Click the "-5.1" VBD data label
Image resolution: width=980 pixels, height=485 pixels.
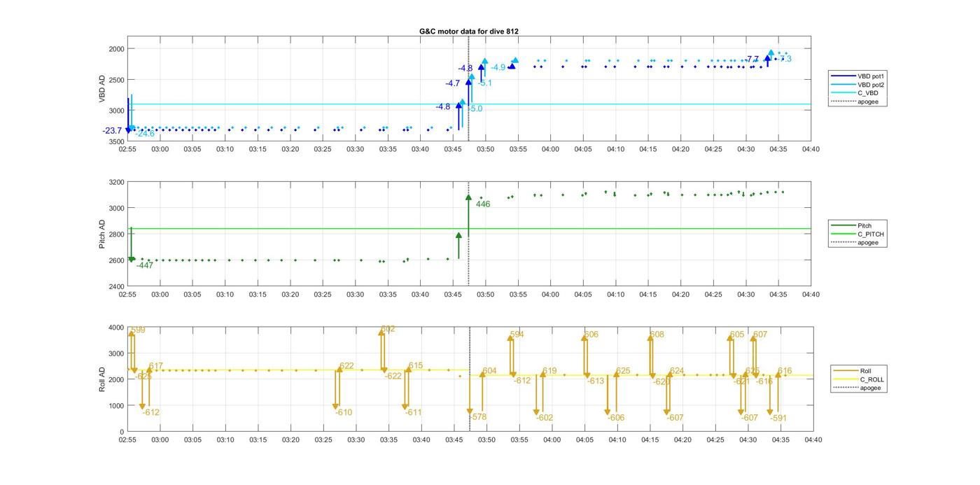[x=485, y=83]
